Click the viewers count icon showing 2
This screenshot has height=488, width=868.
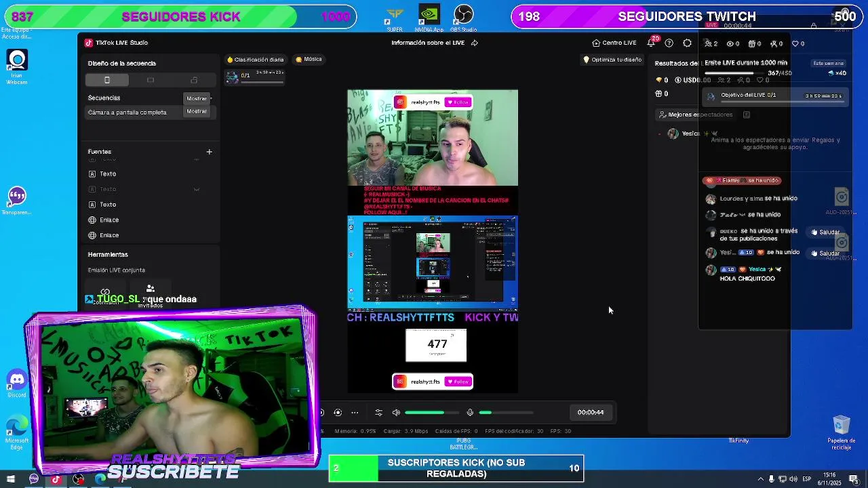711,43
